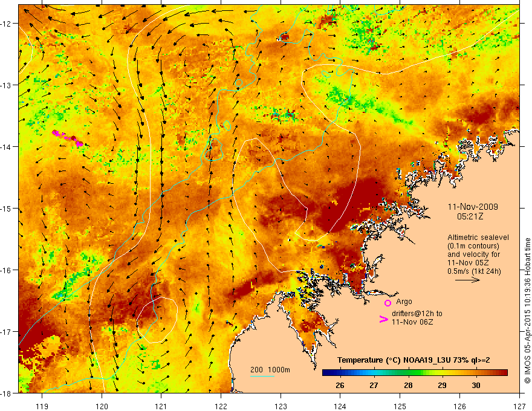Click longitude axis label 126
The image size is (532, 411).
coord(459,406)
